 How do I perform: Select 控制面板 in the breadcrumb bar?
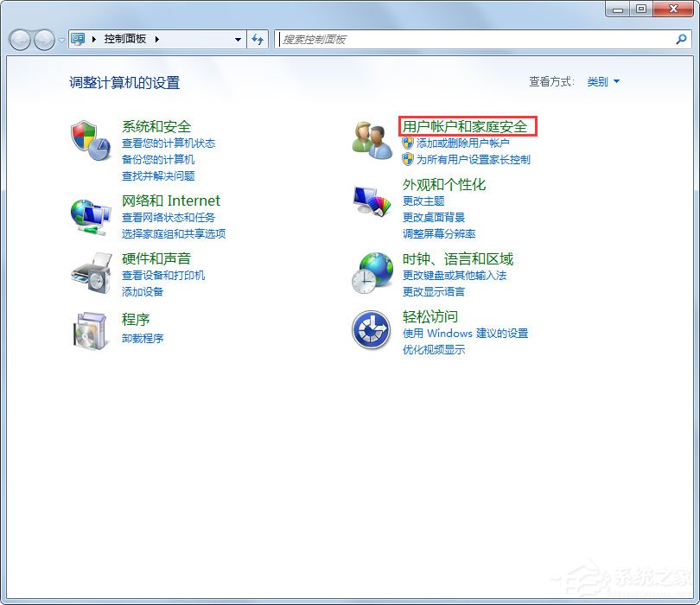(x=124, y=39)
